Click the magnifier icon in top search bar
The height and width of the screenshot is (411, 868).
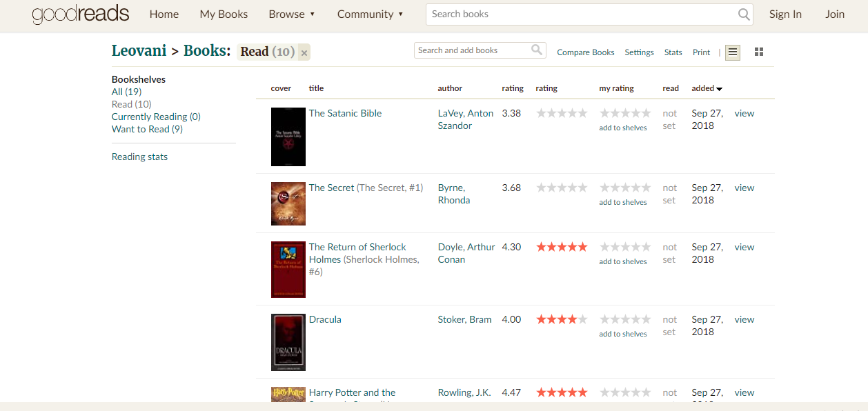coord(744,14)
